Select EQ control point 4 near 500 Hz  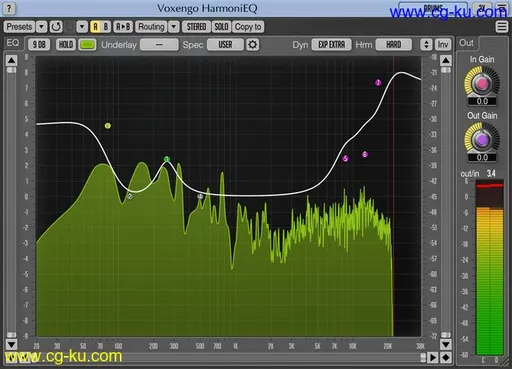point(200,196)
